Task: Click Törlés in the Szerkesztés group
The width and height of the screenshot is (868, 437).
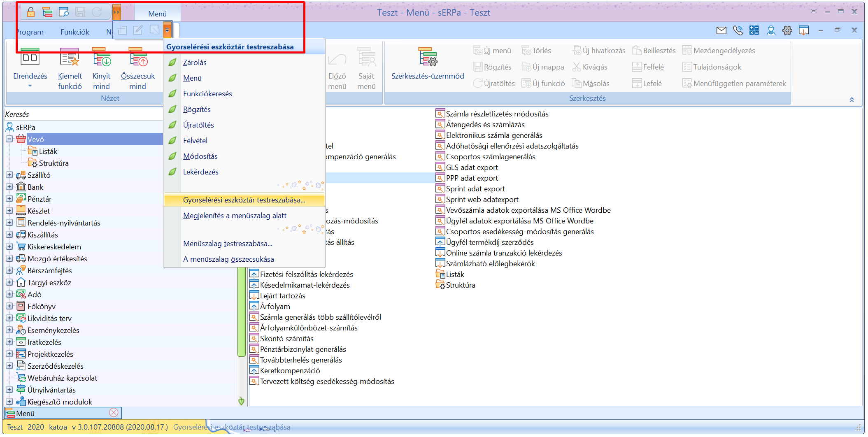Action: (x=536, y=51)
